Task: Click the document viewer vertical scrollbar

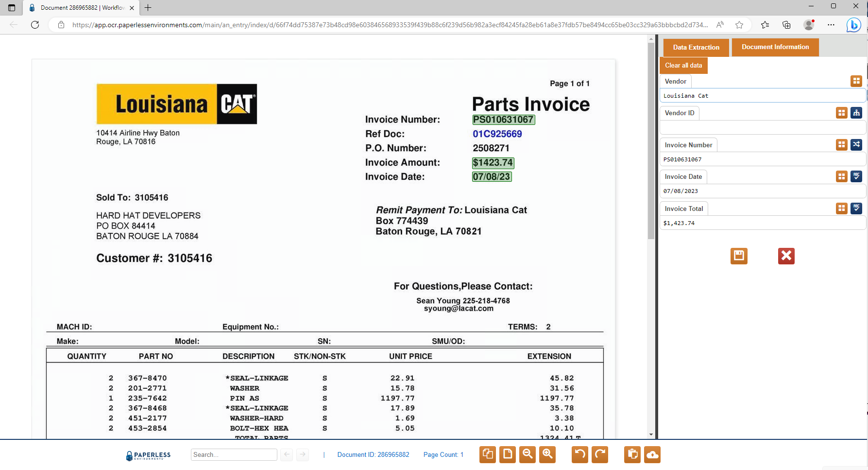Action: click(651, 141)
